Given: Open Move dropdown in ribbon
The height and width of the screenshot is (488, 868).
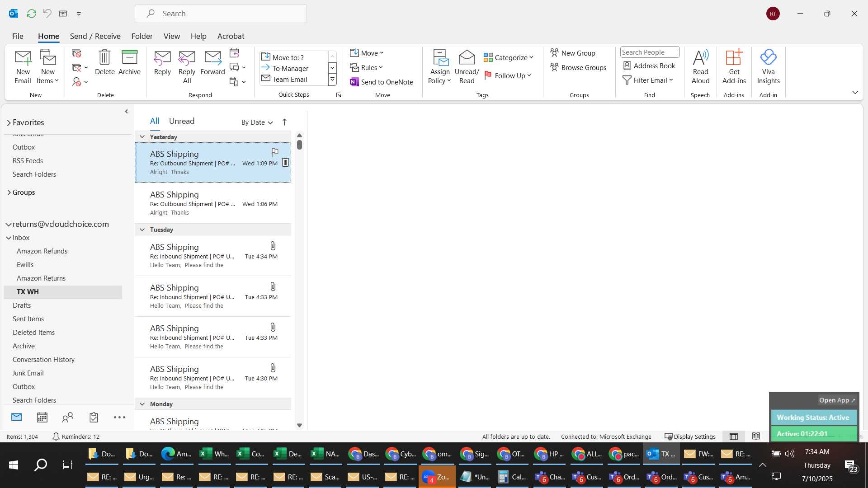Looking at the screenshot, I should click(x=367, y=53).
